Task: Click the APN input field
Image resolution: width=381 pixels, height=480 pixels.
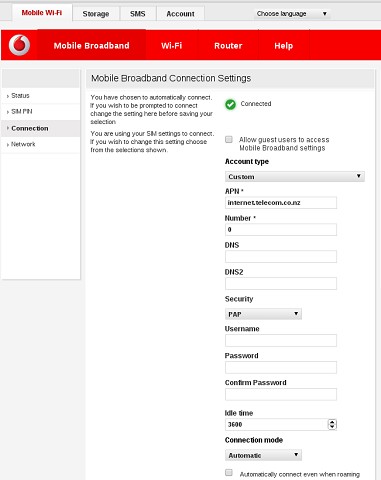Action: tap(281, 203)
